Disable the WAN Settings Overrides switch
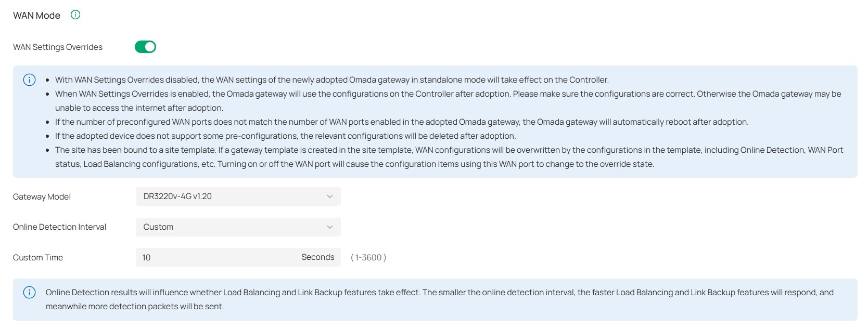 tap(145, 47)
